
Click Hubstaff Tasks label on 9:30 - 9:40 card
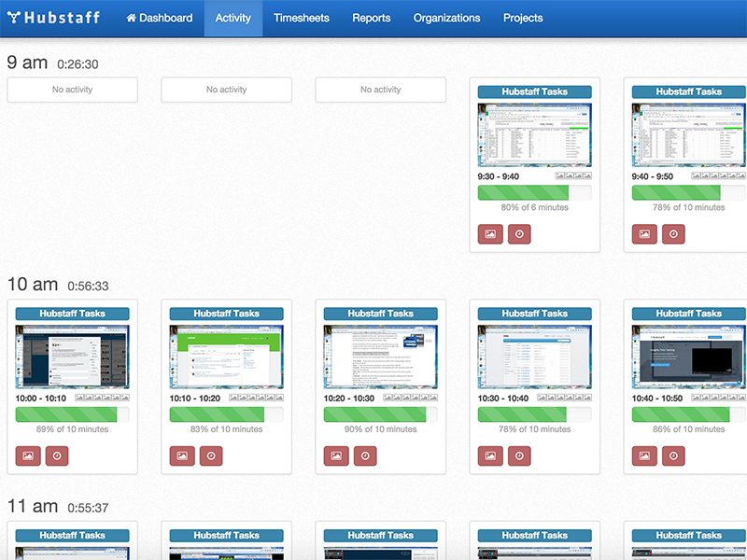click(x=534, y=91)
